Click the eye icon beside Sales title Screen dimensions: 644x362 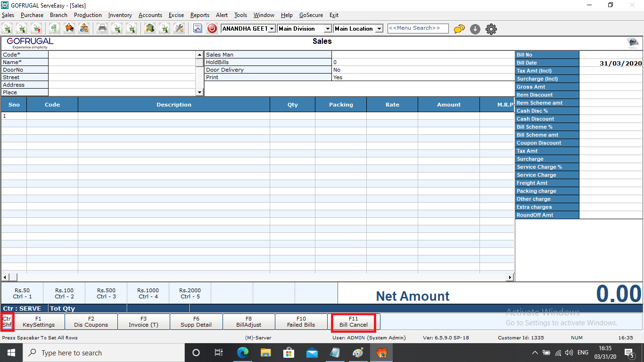point(633,43)
